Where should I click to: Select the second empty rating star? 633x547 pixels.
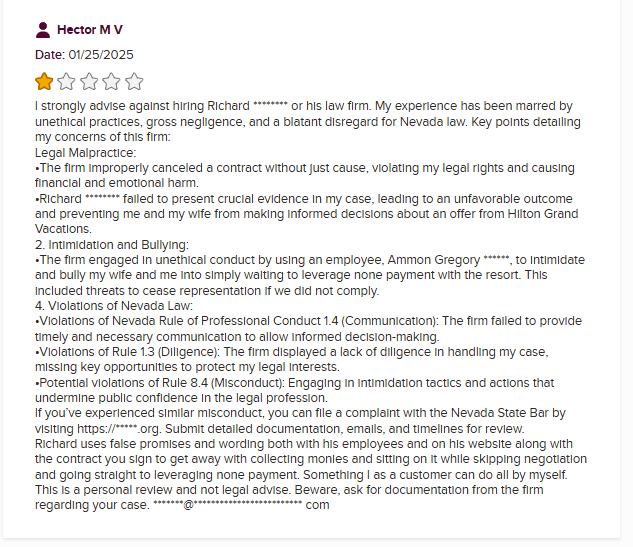[67, 81]
